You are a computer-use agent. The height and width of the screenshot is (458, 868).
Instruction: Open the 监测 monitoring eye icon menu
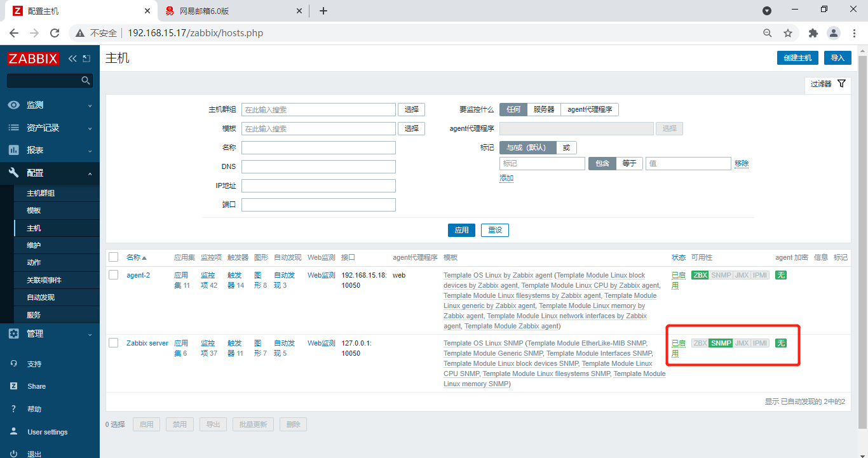[14, 105]
